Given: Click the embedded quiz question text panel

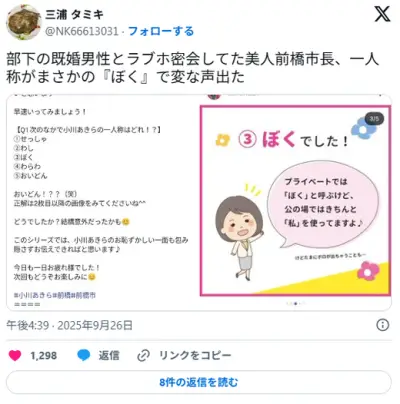Looking at the screenshot, I should tap(101, 203).
